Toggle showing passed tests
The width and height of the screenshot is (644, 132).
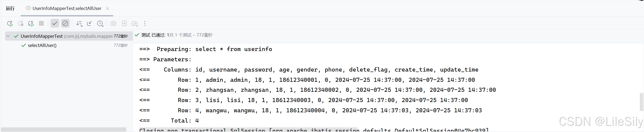tap(55, 23)
